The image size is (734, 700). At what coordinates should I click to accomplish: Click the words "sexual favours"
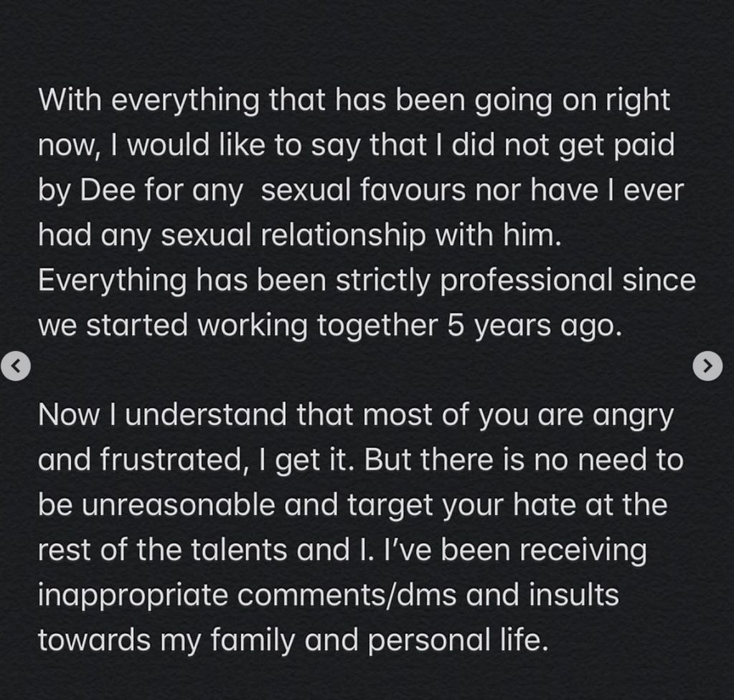tap(363, 191)
